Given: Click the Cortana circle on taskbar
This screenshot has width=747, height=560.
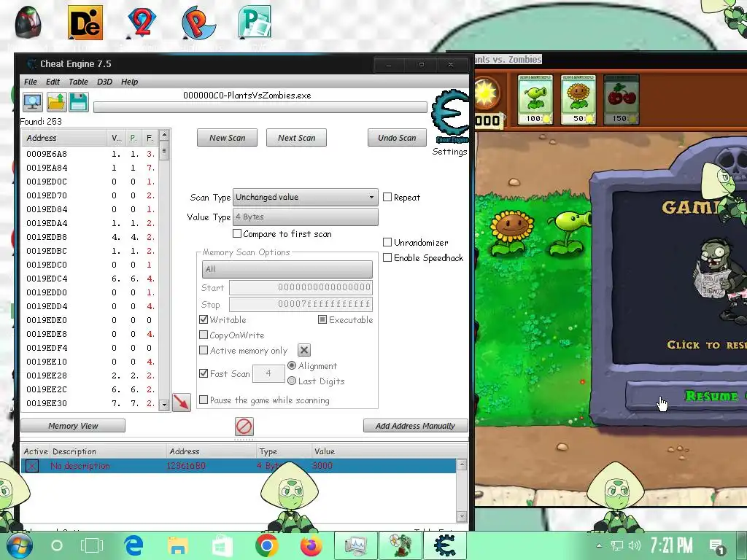Looking at the screenshot, I should point(57,545).
